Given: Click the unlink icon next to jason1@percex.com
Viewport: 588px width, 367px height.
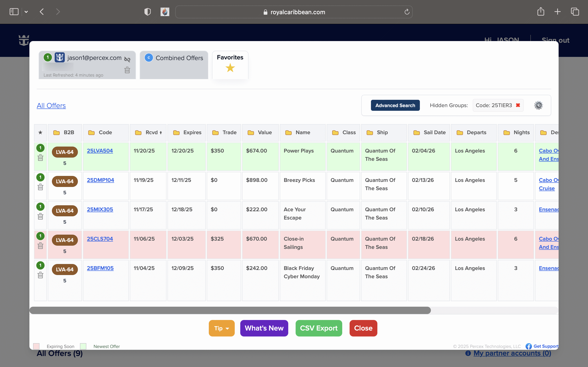Looking at the screenshot, I should (127, 59).
